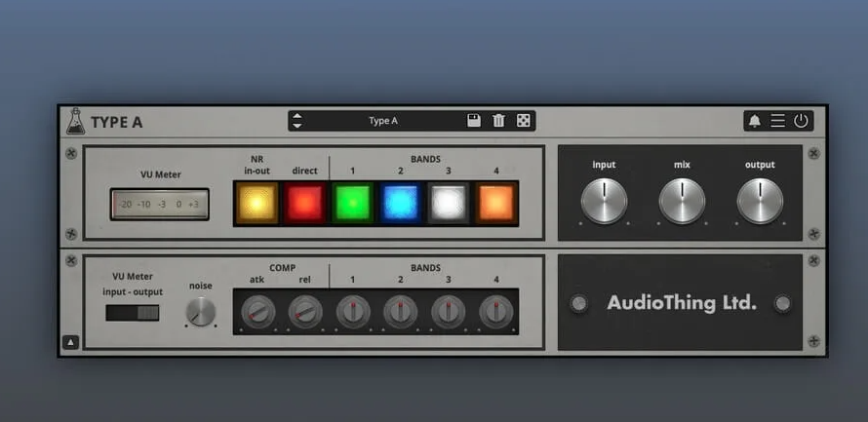
Task: Open the hamburger menu icon
Action: tap(777, 121)
